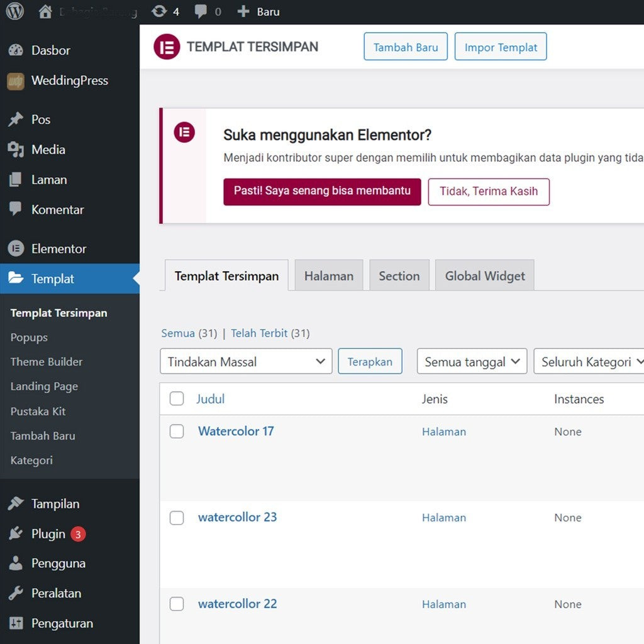644x644 pixels.
Task: Click the Tambah Baru header button
Action: click(x=406, y=47)
